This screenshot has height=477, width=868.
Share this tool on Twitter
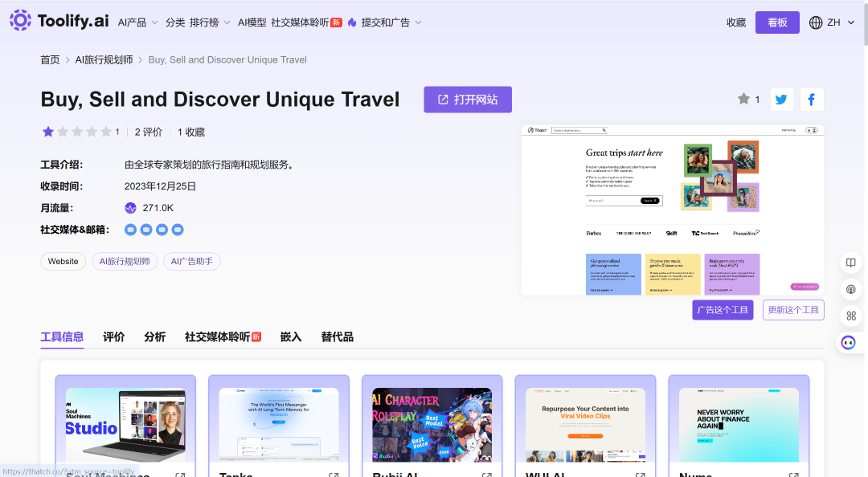[782, 100]
